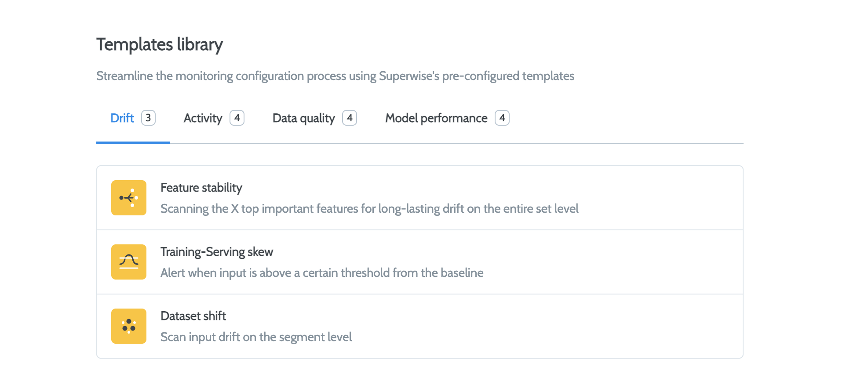
Task: Click the 'Scan input drift' description
Action: 256,337
